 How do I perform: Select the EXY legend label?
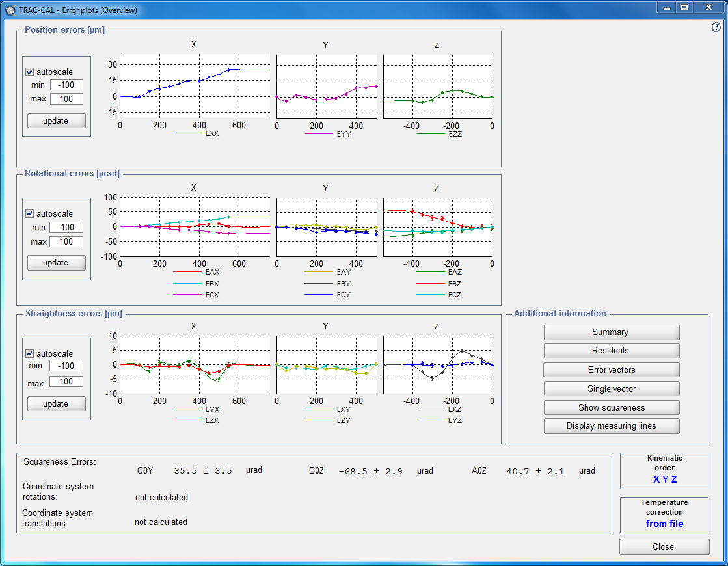(x=344, y=409)
